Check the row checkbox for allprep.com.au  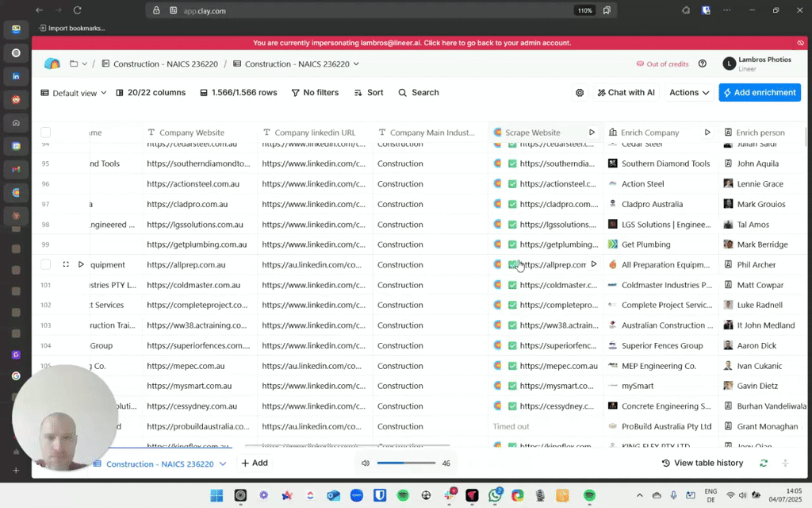coord(45,264)
